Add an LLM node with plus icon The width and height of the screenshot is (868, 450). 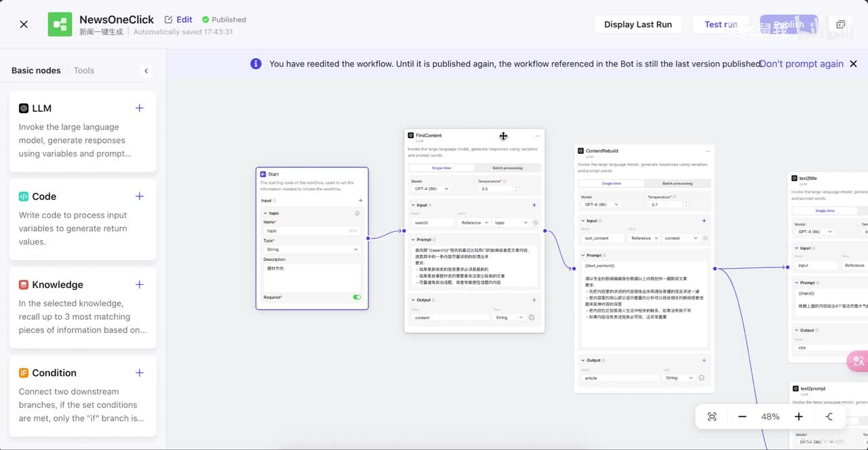pyautogui.click(x=139, y=108)
